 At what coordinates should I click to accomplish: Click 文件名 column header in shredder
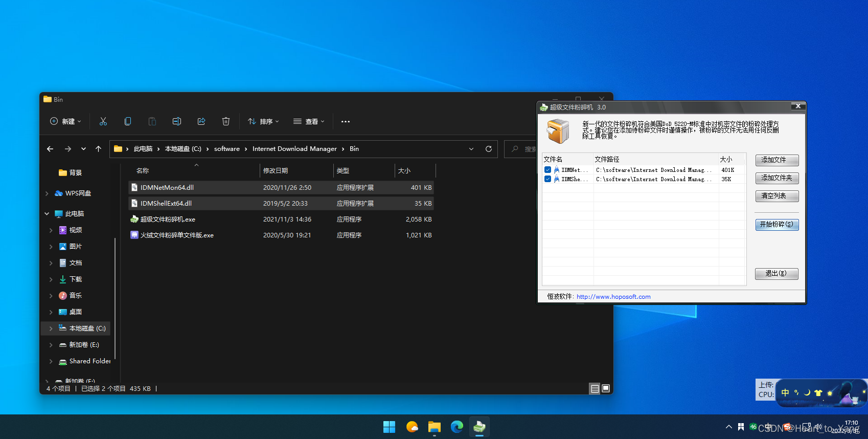point(567,159)
